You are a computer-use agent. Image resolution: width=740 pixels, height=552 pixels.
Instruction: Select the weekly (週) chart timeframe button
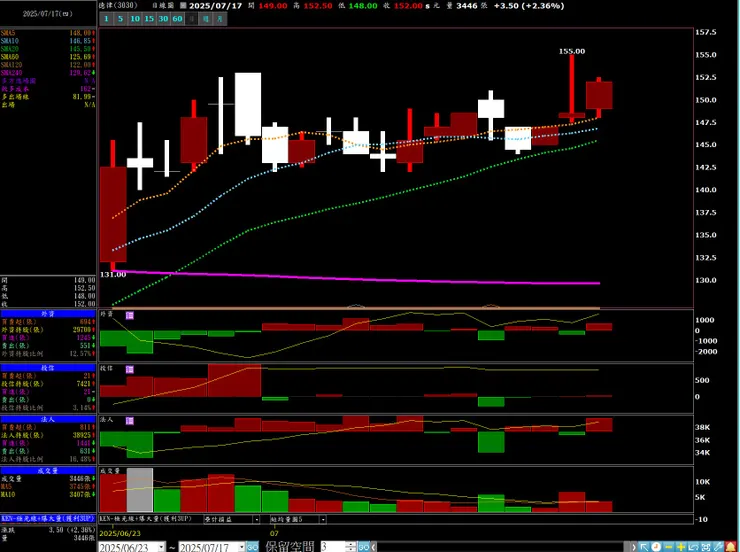point(206,19)
